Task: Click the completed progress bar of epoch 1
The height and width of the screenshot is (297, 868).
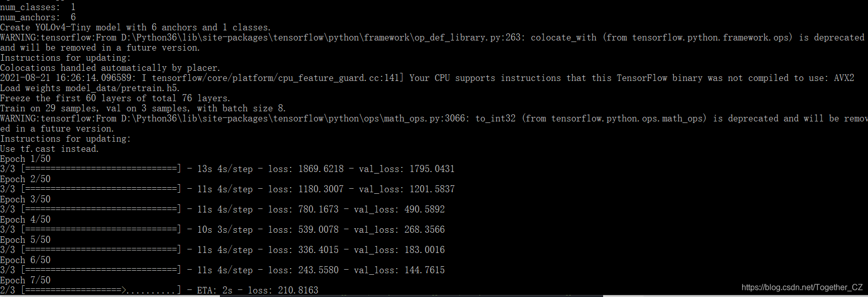Action: [101, 169]
